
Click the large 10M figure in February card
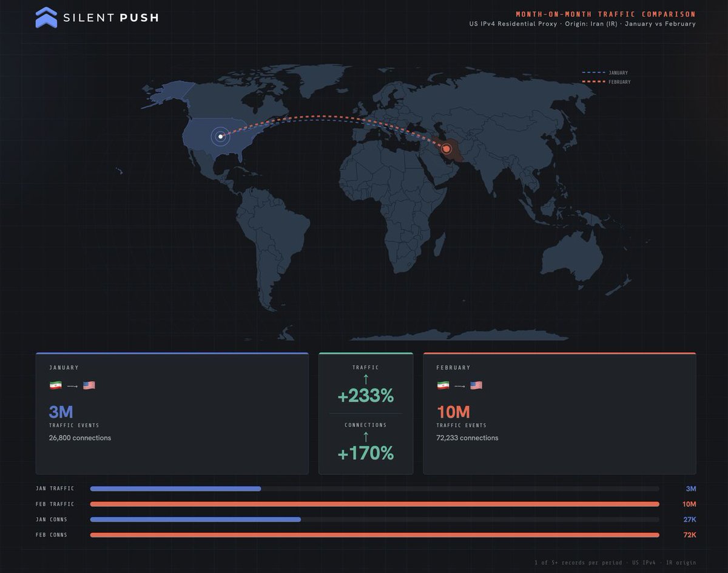[x=453, y=412]
